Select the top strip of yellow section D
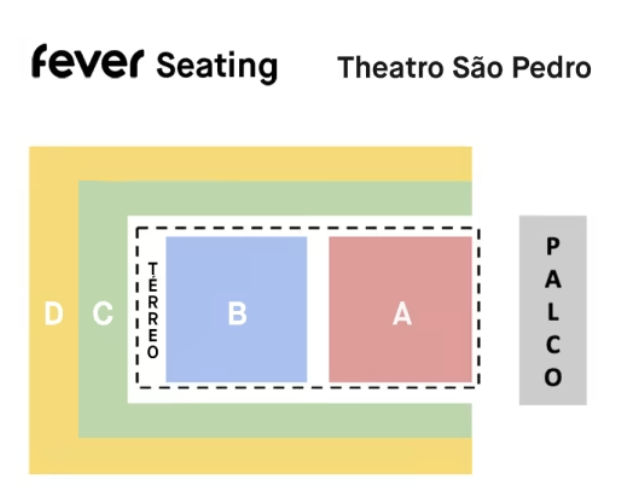This screenshot has height=492, width=622. (250, 163)
